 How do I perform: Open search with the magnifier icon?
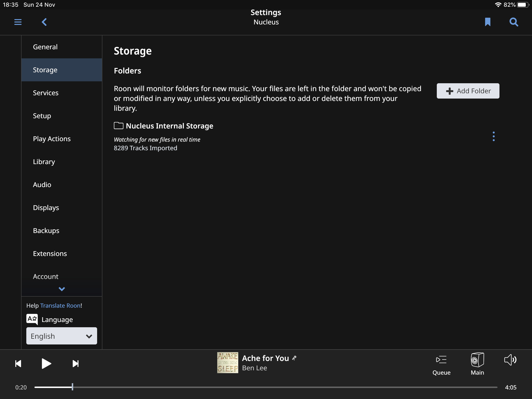pyautogui.click(x=514, y=22)
